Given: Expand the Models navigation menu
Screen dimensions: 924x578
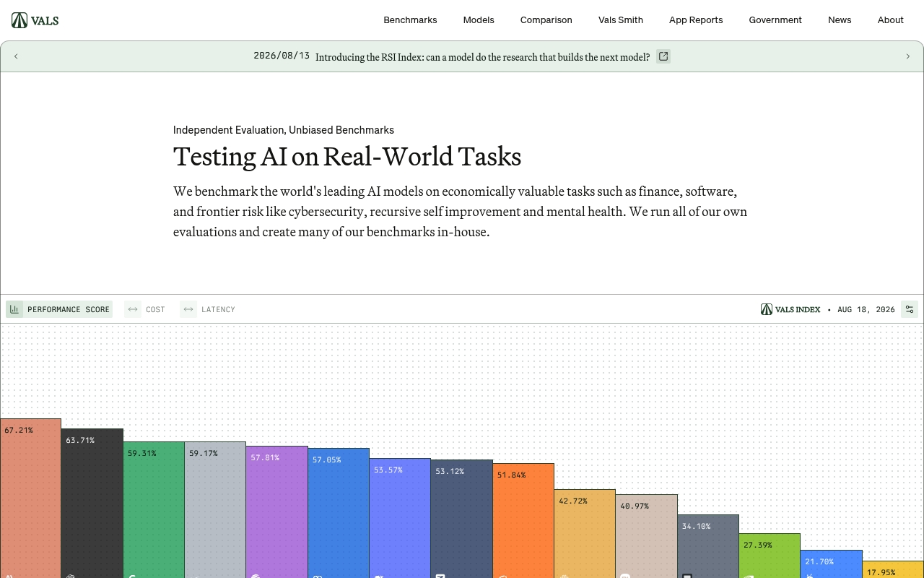Looking at the screenshot, I should tap(479, 20).
